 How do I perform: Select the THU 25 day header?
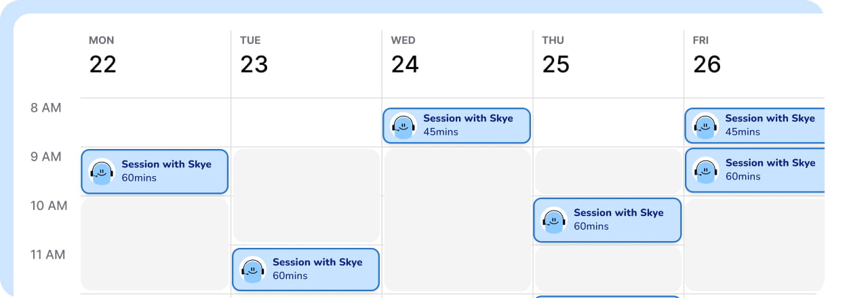click(555, 56)
